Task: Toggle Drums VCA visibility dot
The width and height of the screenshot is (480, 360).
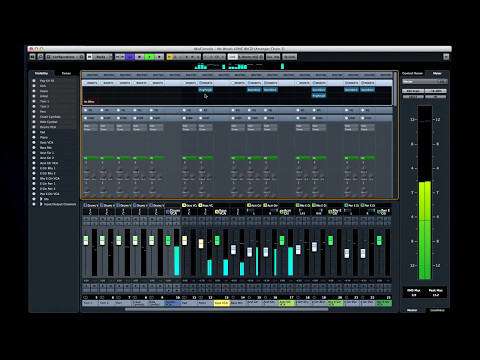Action: 34,127
